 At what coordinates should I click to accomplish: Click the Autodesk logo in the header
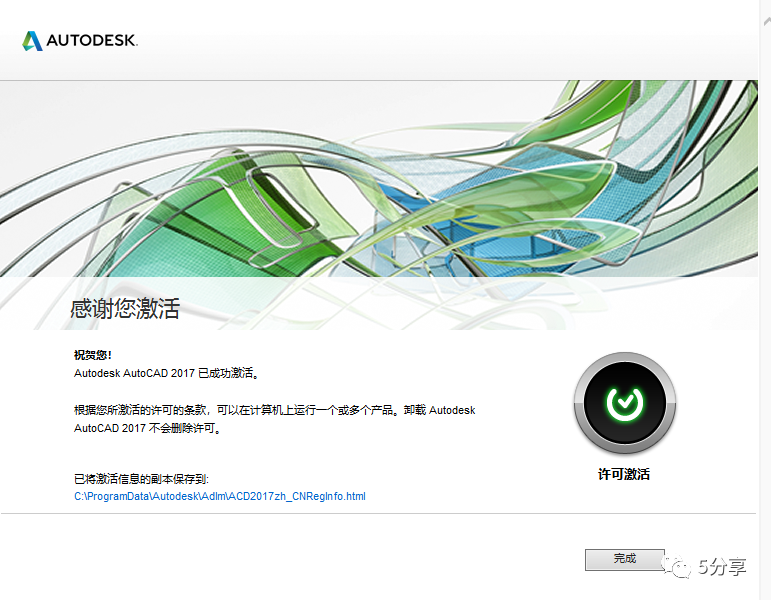point(80,40)
